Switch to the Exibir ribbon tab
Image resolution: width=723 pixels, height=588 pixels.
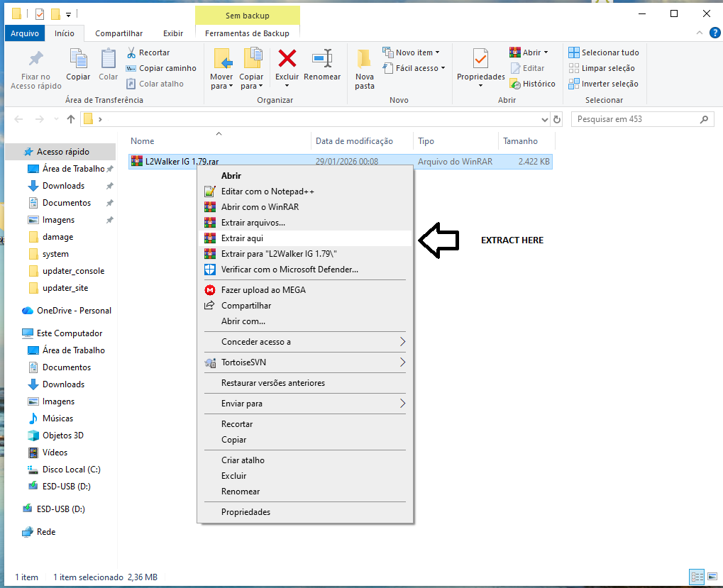click(173, 33)
